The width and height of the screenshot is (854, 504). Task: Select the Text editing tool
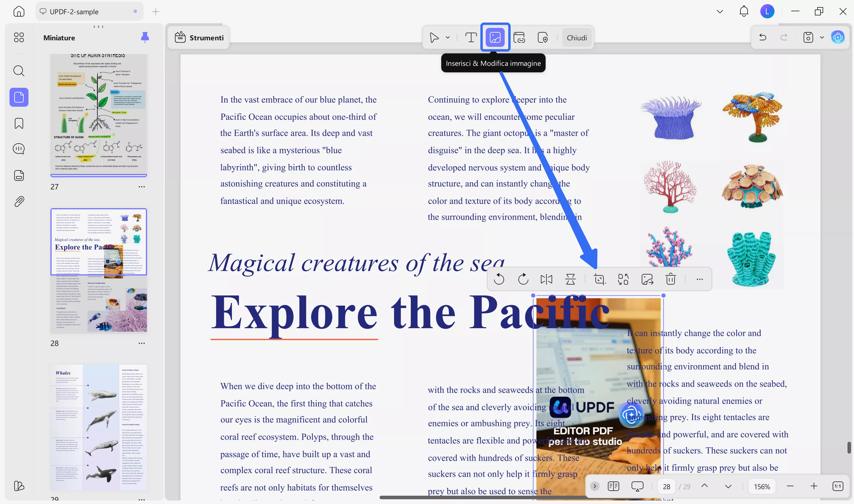(x=471, y=37)
